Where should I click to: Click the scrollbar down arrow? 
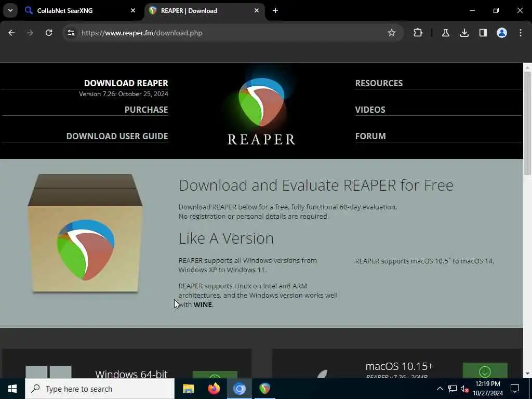(527, 374)
